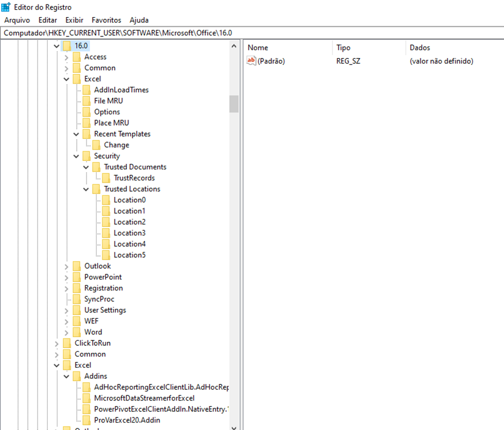Collapse the 16.0 key
This screenshot has height=430, width=504.
tap(56, 46)
